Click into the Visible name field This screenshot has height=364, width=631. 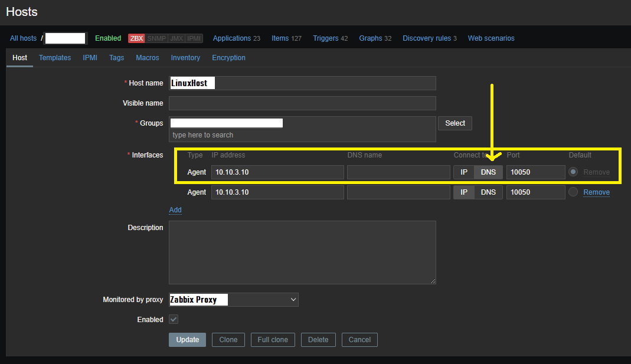pyautogui.click(x=302, y=103)
